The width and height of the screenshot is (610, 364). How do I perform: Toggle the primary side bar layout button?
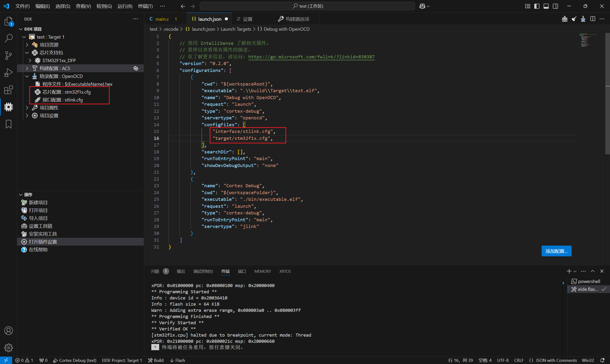click(537, 6)
